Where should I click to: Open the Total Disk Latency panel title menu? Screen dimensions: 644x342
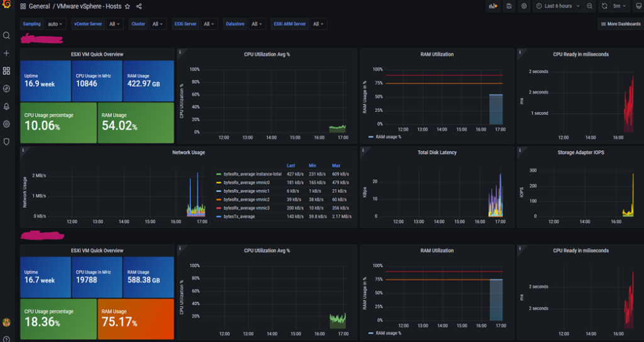click(437, 152)
